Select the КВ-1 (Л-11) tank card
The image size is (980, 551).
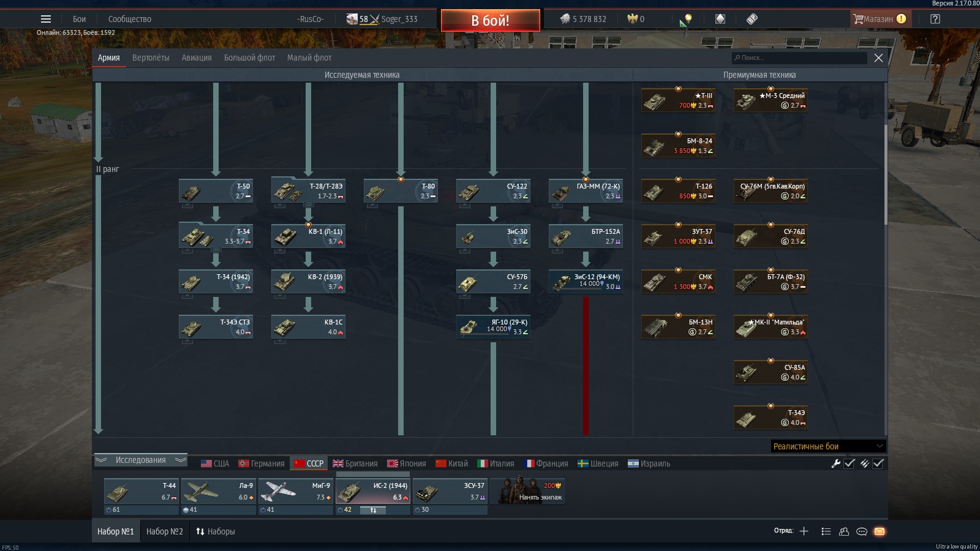[x=308, y=236]
